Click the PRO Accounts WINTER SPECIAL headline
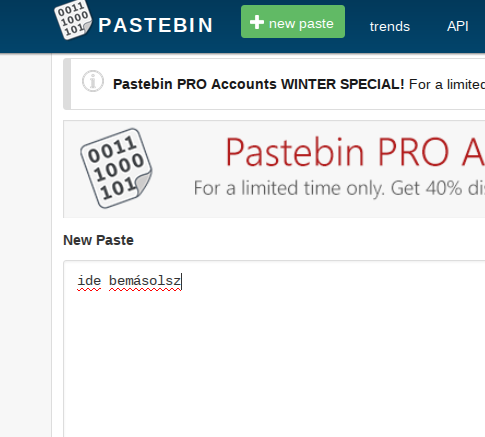The width and height of the screenshot is (485, 437). pyautogui.click(x=259, y=84)
